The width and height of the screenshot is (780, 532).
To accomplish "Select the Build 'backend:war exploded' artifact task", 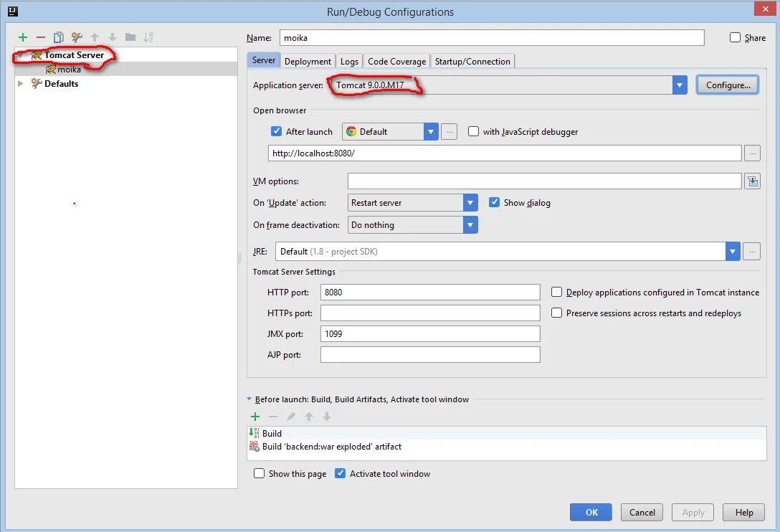I will click(x=506, y=447).
